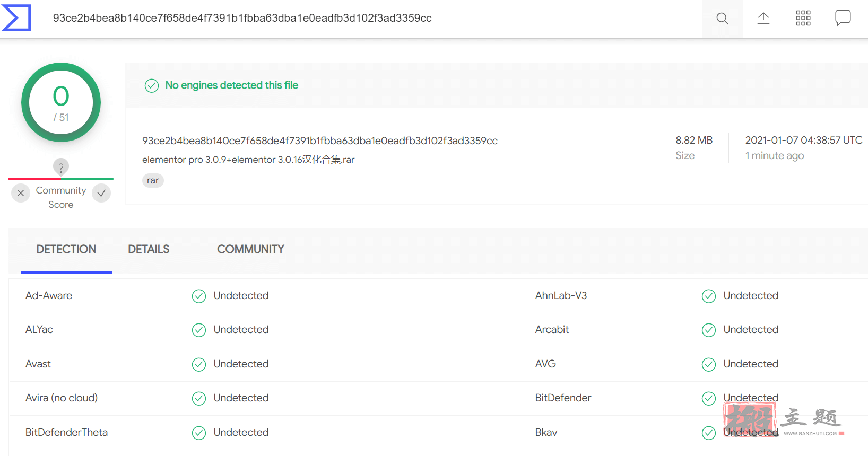This screenshot has height=456, width=868.
Task: Click 'Undetected' result for Avira (no cloud)
Action: point(241,398)
